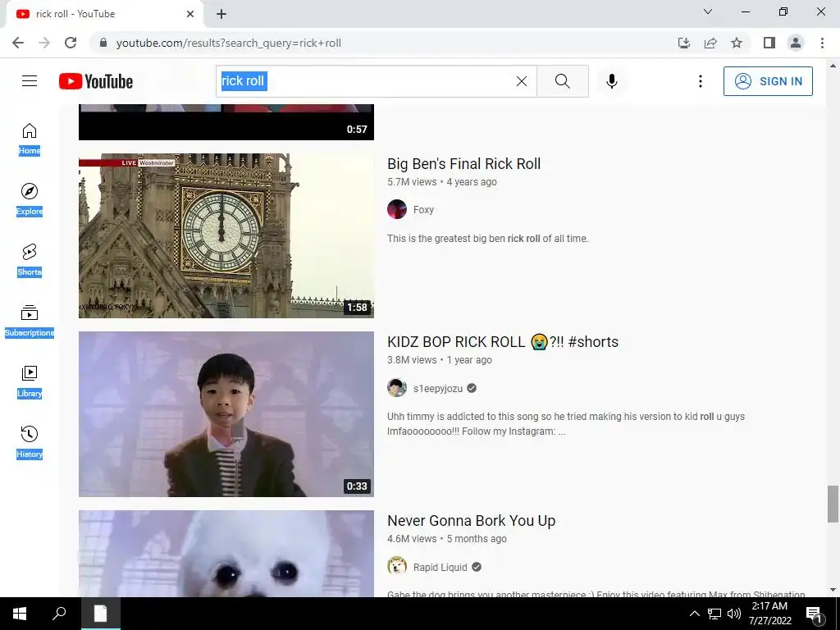Viewport: 840px width, 630px height.
Task: Open Chrome three-dot menu
Action: (822, 43)
